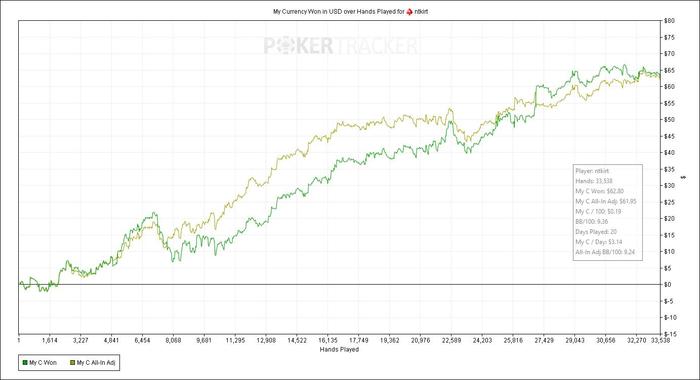
Task: Click 'Days Played: 20' stat line
Action: pyautogui.click(x=596, y=232)
